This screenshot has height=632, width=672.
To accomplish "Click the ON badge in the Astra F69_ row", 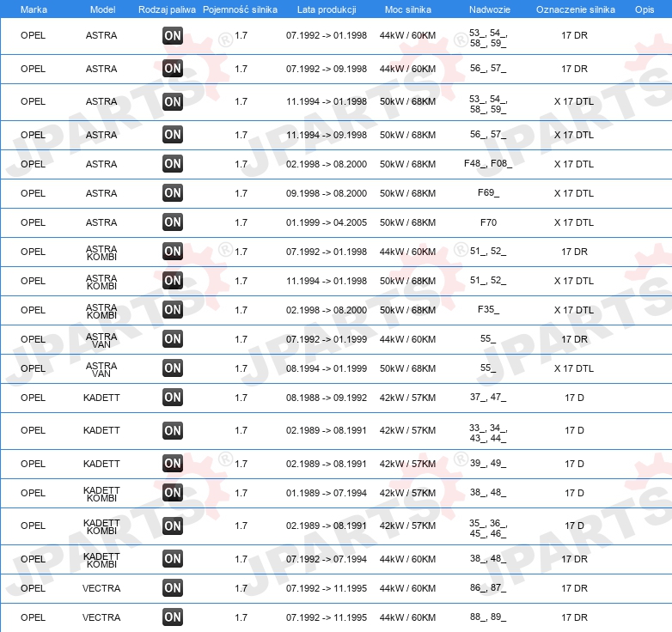I will click(173, 193).
